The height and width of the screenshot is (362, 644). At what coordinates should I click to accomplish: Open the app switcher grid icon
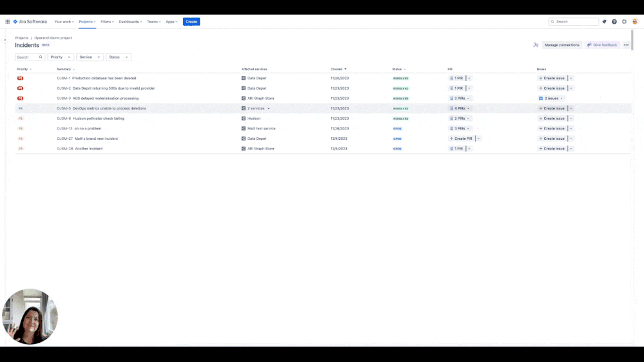pos(7,22)
